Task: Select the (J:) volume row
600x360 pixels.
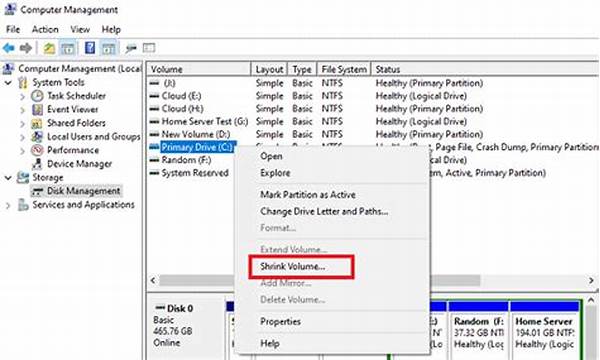Action: point(373,83)
